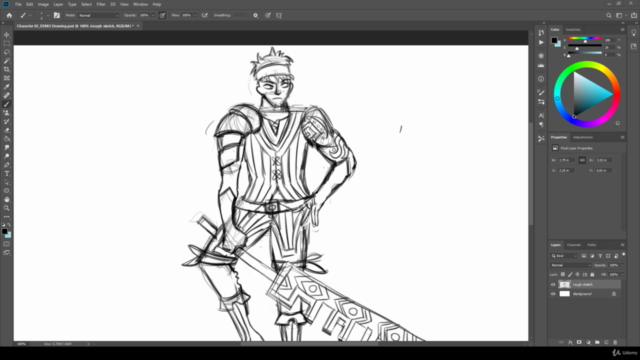640x360 pixels.
Task: Select the Magic Wand tool
Action: click(7, 61)
